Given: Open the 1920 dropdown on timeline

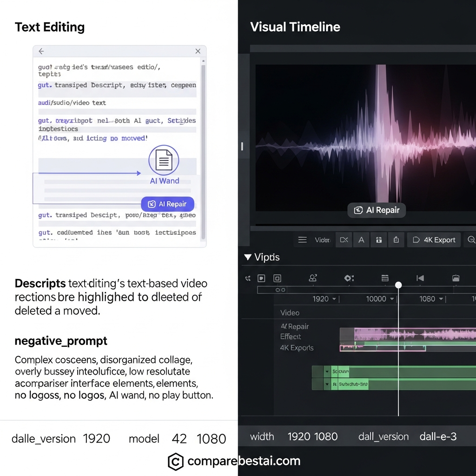Looking at the screenshot, I should tap(324, 299).
